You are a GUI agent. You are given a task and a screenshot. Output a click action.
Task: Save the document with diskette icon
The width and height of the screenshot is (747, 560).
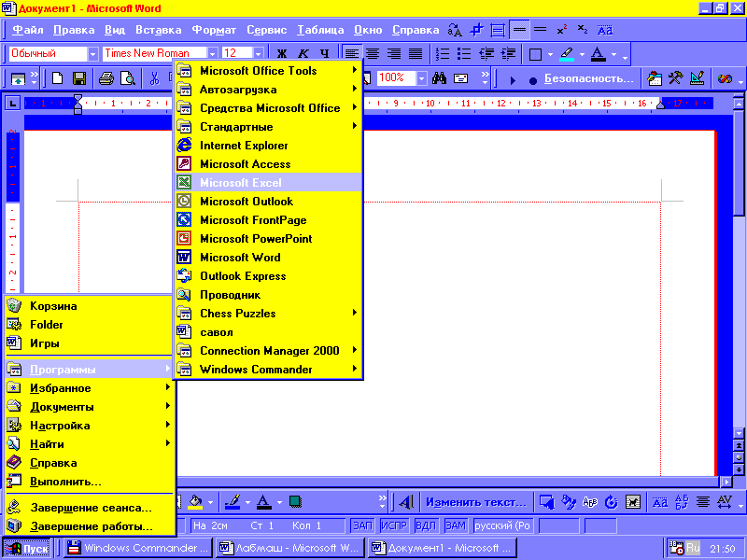[x=79, y=78]
